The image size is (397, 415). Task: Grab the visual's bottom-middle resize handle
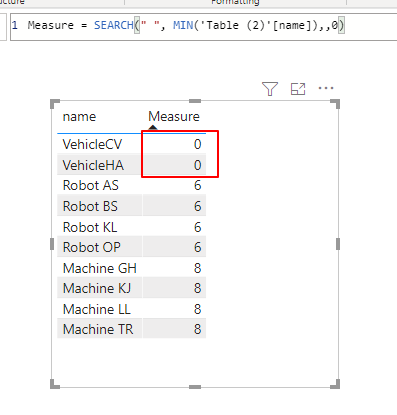(195, 387)
